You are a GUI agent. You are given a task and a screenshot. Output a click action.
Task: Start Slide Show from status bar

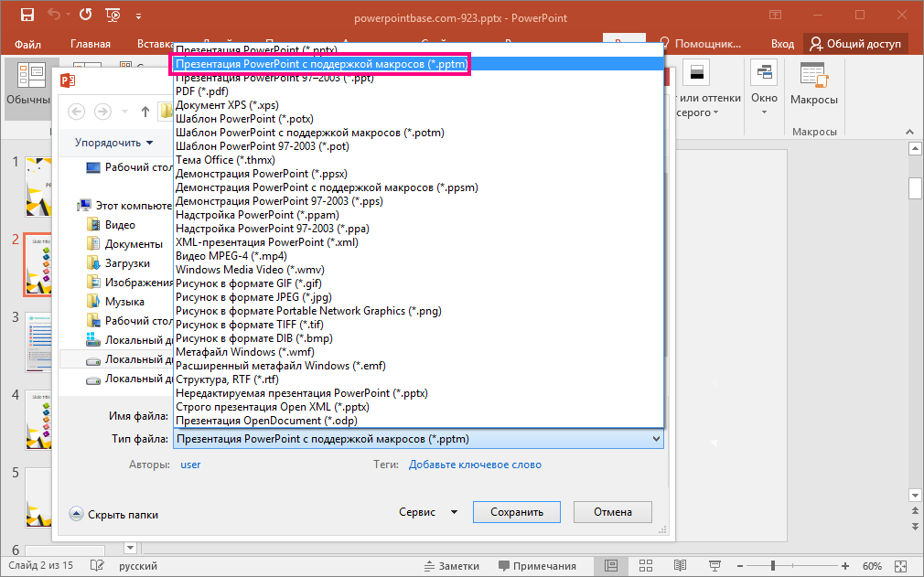(714, 566)
